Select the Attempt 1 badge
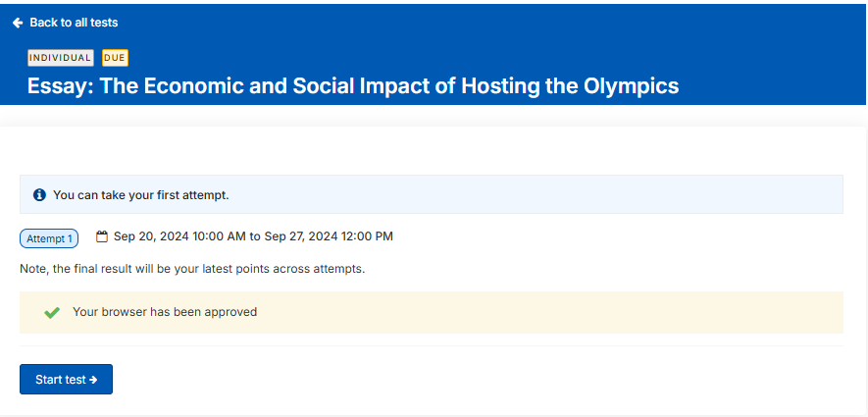 coord(49,238)
